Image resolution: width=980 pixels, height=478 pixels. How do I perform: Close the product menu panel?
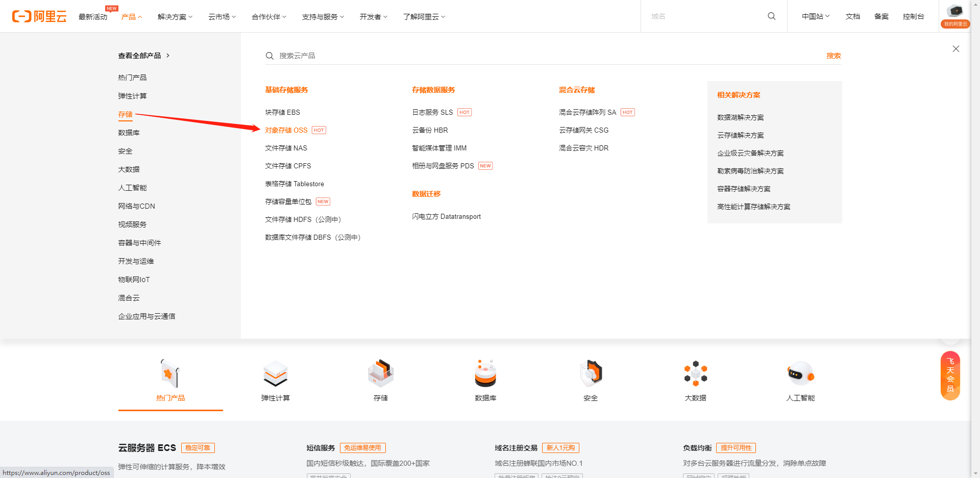tap(956, 49)
